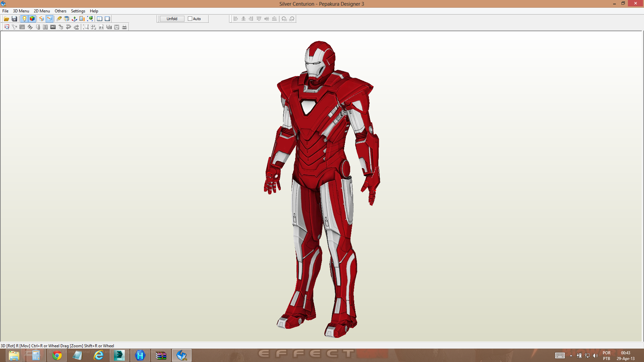Open File Explorer from the taskbar
This screenshot has width=644, height=362.
pos(14,355)
